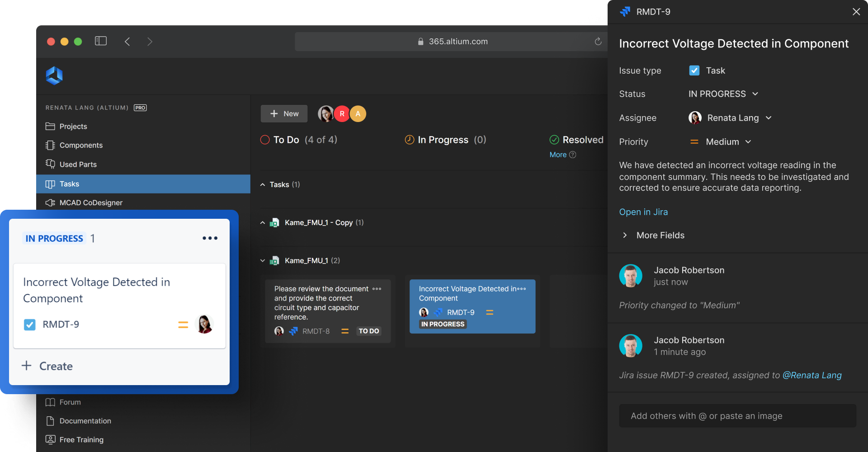
Task: Click the Task issue type checkbox
Action: [x=694, y=71]
